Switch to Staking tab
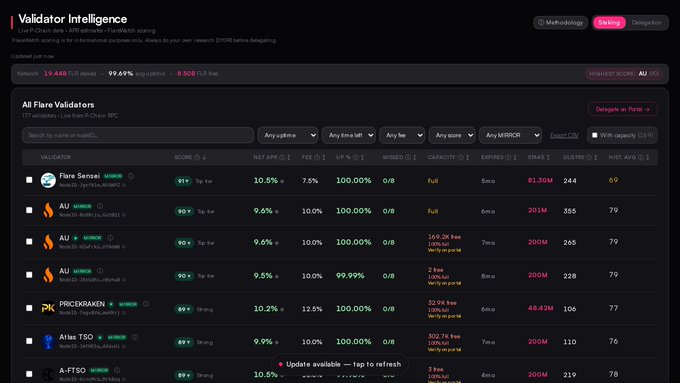The height and width of the screenshot is (383, 680). pyautogui.click(x=609, y=23)
